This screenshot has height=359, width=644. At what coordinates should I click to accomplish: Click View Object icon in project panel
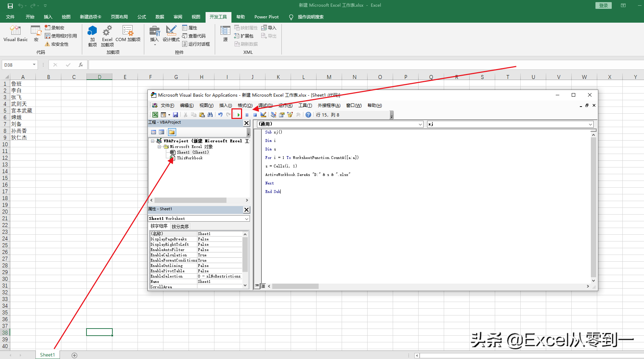coord(162,132)
